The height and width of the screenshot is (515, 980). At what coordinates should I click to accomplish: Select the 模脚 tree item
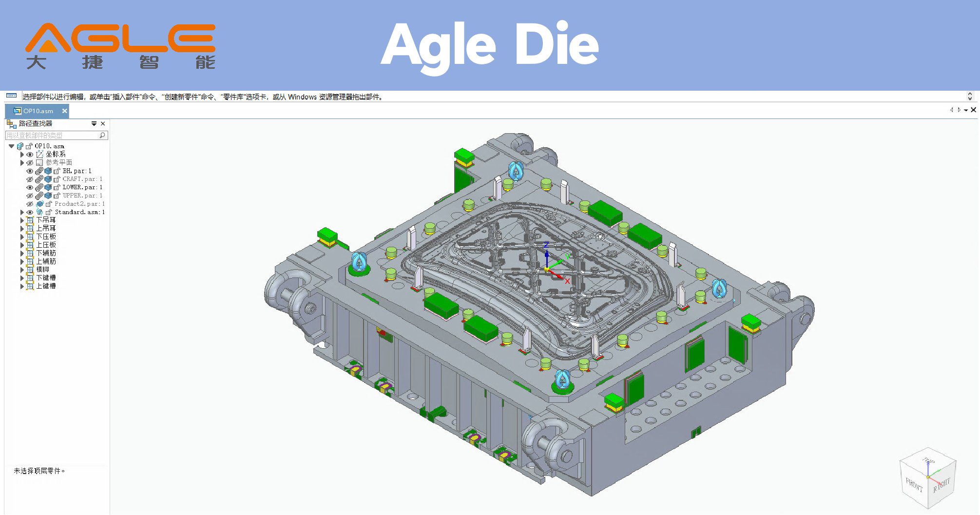pyautogui.click(x=43, y=269)
